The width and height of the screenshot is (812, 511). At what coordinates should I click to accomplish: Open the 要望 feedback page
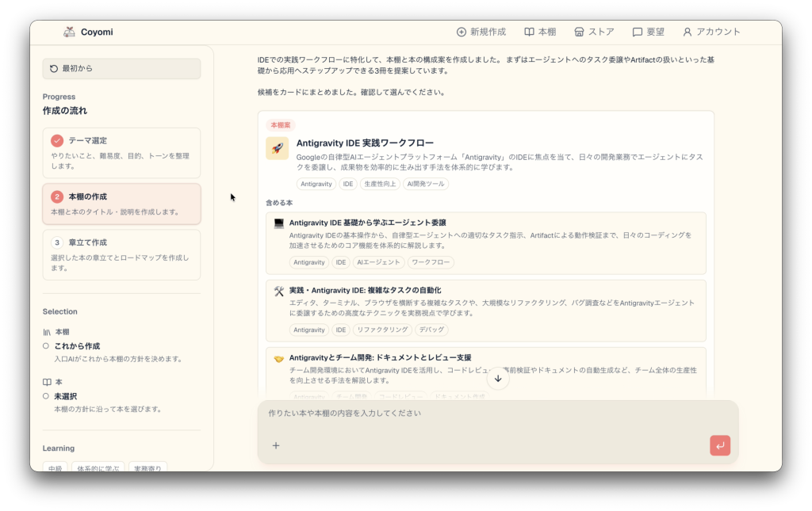[x=649, y=32]
